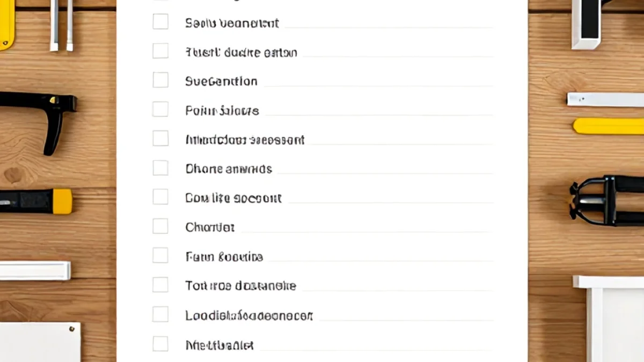This screenshot has width=644, height=362.
Task: Click the blank line after 'Chantiet'
Action: (366, 232)
